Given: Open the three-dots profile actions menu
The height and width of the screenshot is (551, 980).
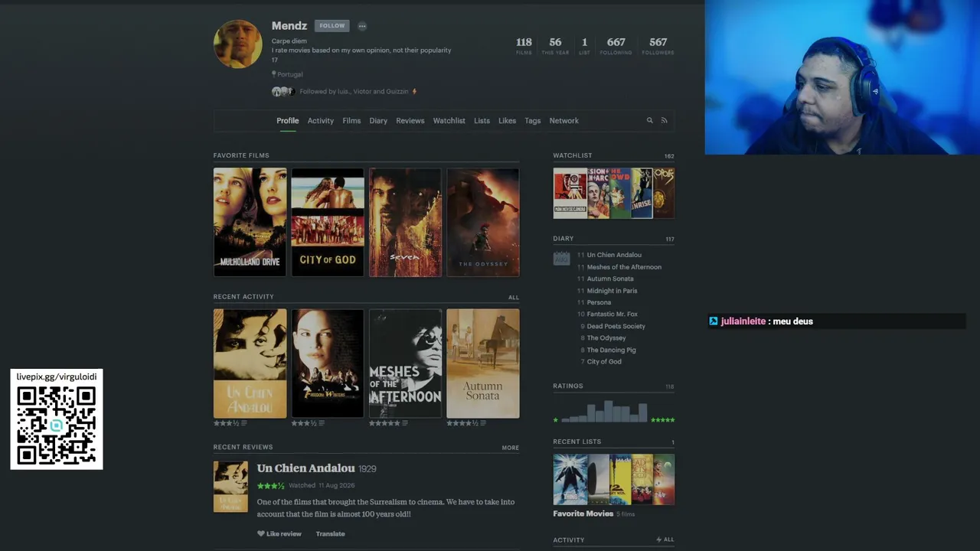Looking at the screenshot, I should (x=362, y=26).
